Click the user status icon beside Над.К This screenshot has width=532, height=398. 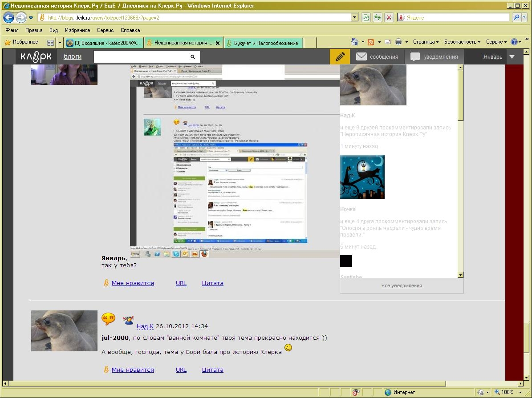[128, 320]
